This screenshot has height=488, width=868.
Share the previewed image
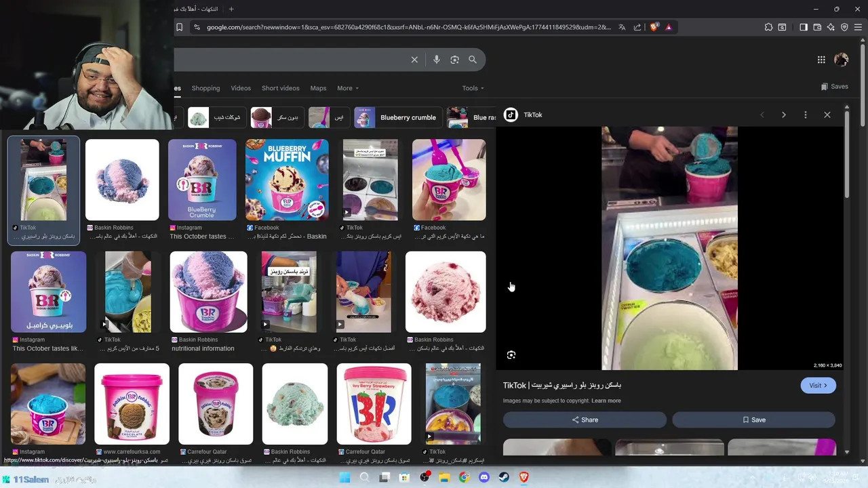pyautogui.click(x=585, y=420)
